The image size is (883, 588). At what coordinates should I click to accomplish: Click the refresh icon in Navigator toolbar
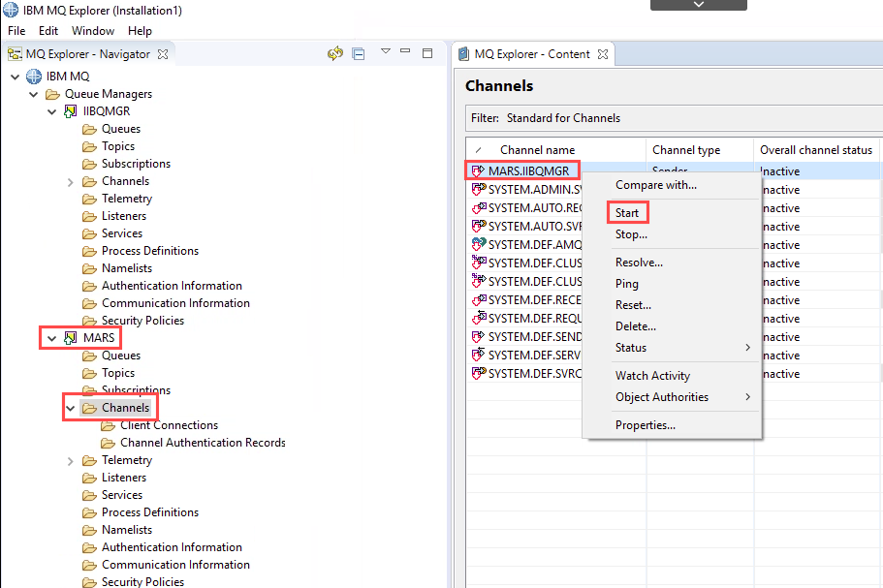(x=335, y=53)
